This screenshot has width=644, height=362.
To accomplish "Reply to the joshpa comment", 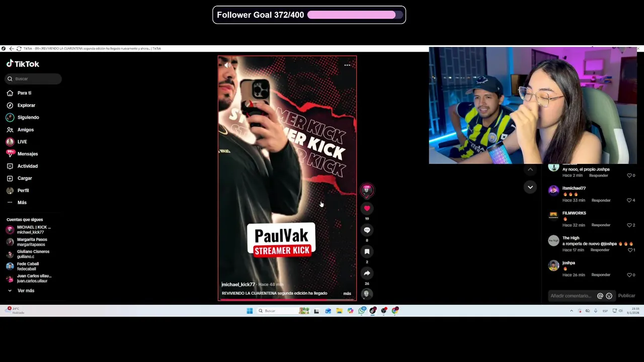I will click(x=601, y=275).
